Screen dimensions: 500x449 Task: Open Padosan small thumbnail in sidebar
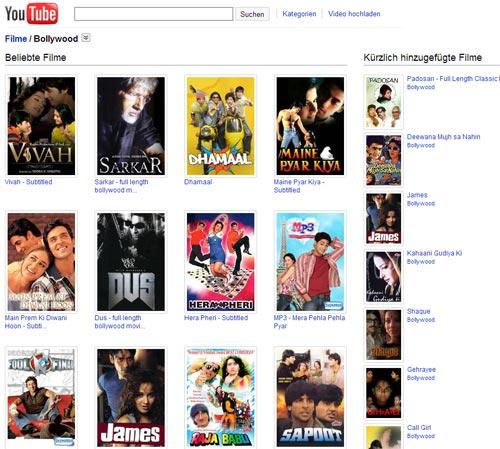pos(383,102)
